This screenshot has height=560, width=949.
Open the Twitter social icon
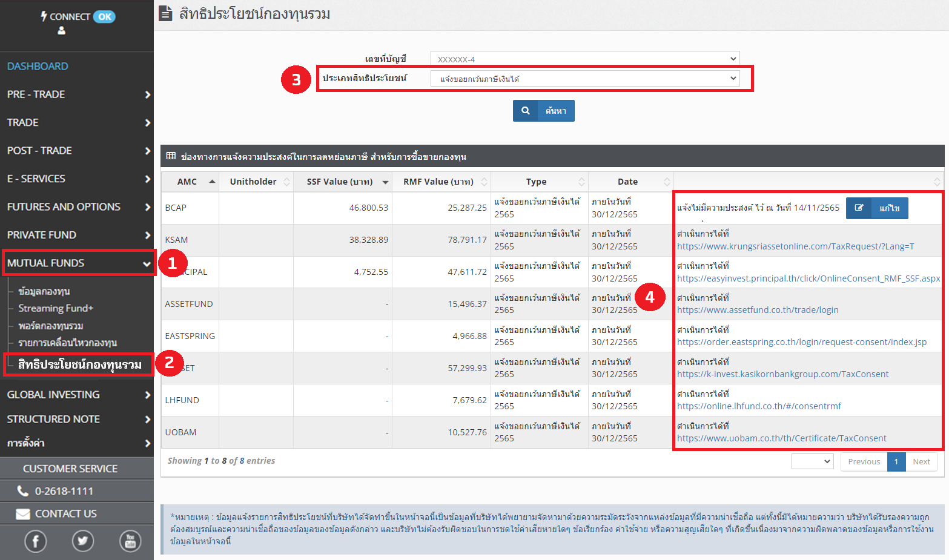pos(83,541)
